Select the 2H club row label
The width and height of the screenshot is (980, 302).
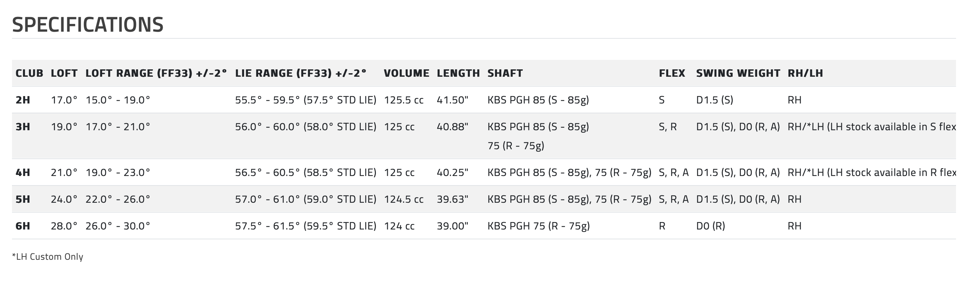[23, 100]
